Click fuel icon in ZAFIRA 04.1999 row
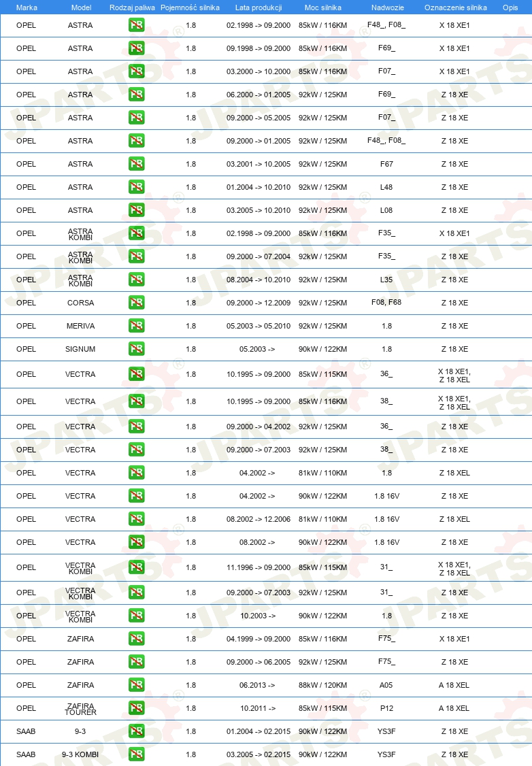Viewport: 532px width, 766px height. 136,639
